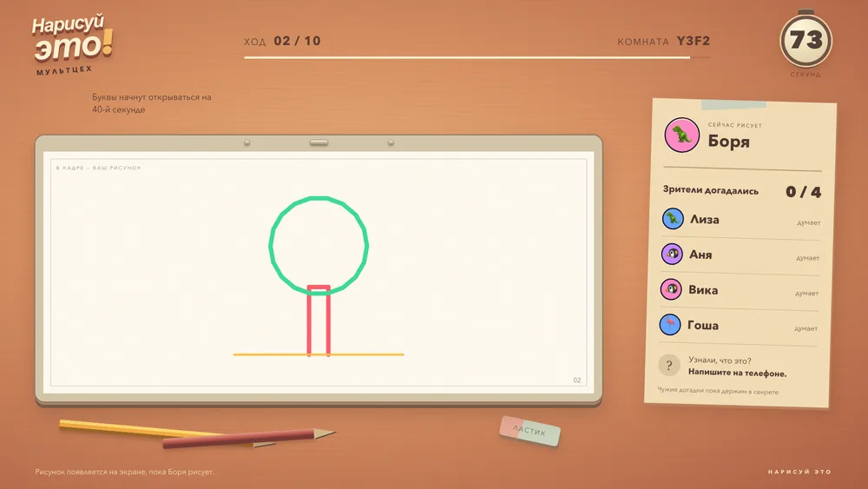Click the clip at the top of the board
This screenshot has height=489, width=868.
tap(319, 142)
